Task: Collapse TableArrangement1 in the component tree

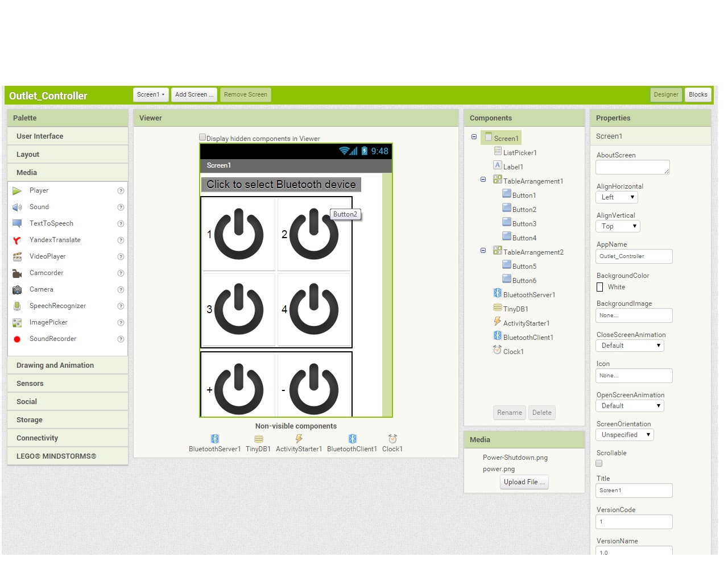Action: pyautogui.click(x=483, y=180)
